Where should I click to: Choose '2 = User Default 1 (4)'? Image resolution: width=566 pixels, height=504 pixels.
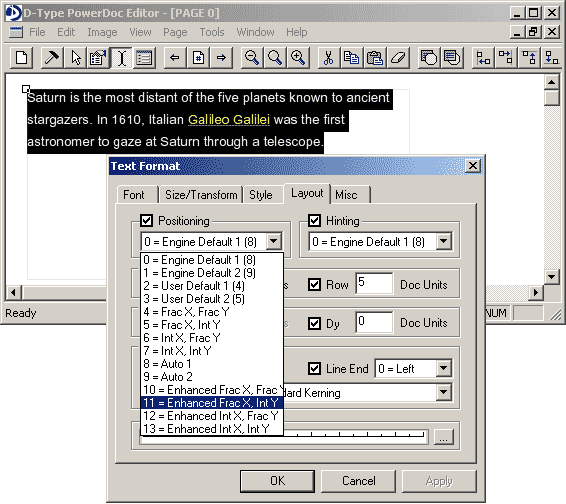point(212,286)
